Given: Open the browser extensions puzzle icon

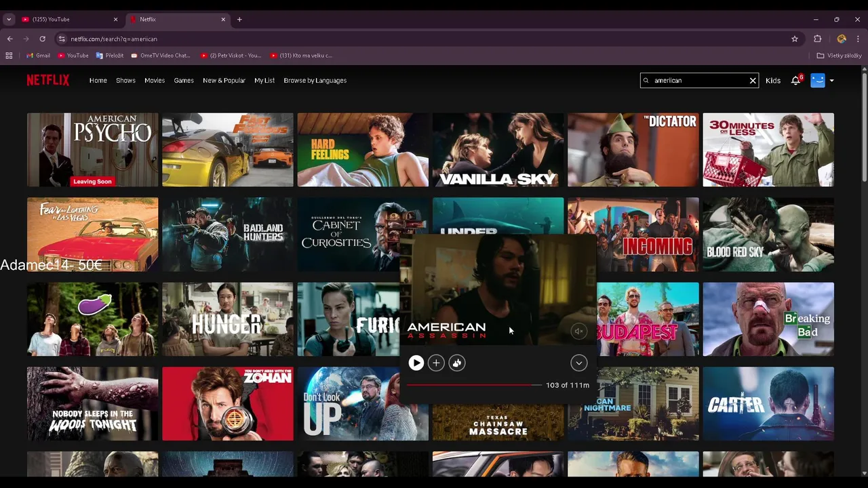Looking at the screenshot, I should [x=817, y=39].
